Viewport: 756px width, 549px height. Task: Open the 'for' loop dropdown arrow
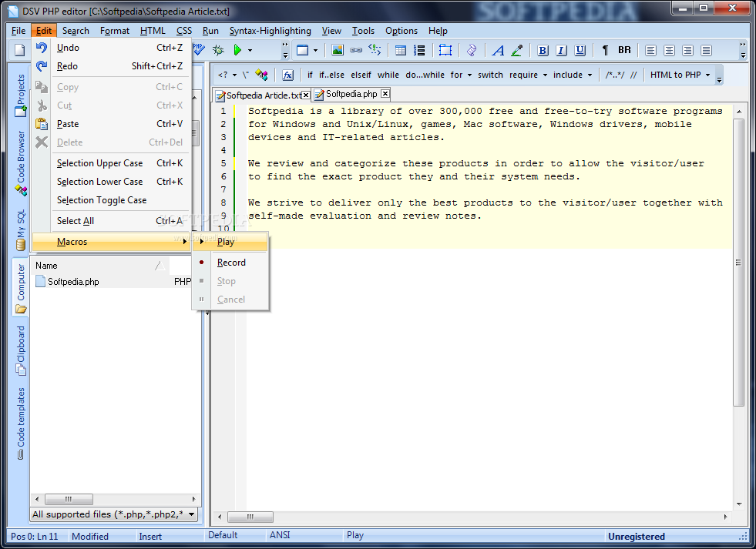[x=469, y=75]
